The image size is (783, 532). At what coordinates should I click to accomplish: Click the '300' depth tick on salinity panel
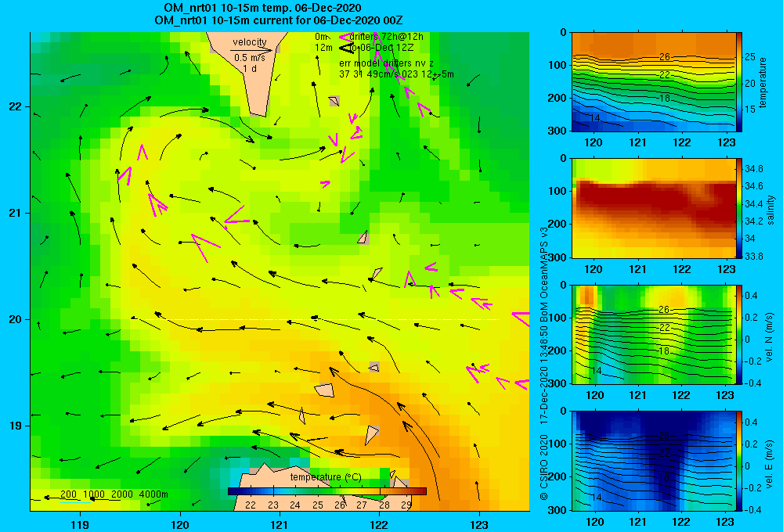(558, 257)
